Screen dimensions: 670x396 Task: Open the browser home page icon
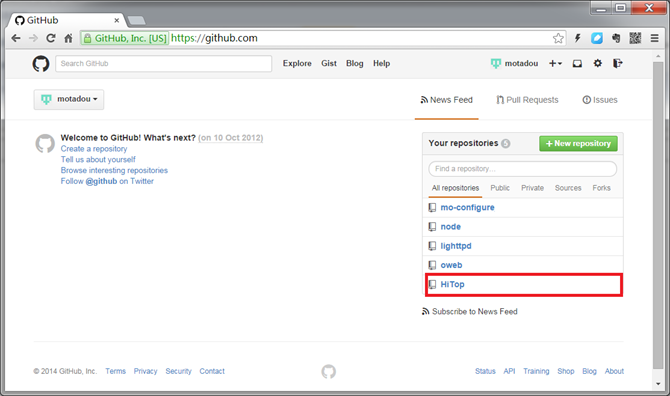coord(68,38)
